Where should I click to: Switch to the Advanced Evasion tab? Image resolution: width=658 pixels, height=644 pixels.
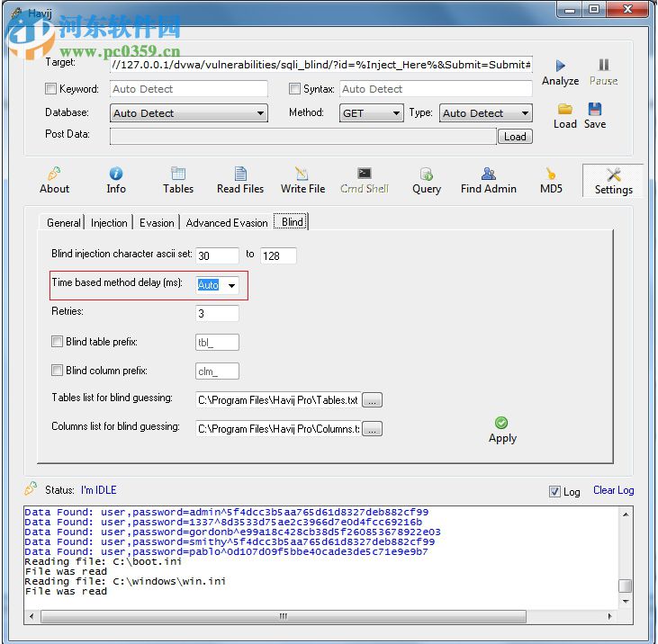coord(227,223)
